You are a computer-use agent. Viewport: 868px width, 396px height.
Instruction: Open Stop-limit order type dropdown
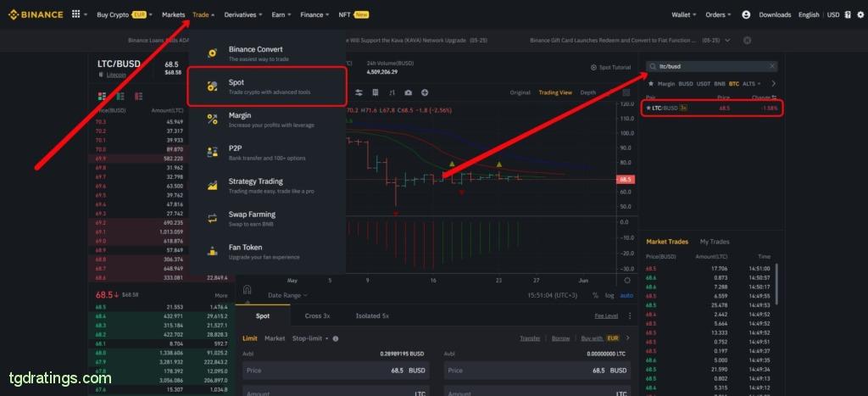[310, 337]
